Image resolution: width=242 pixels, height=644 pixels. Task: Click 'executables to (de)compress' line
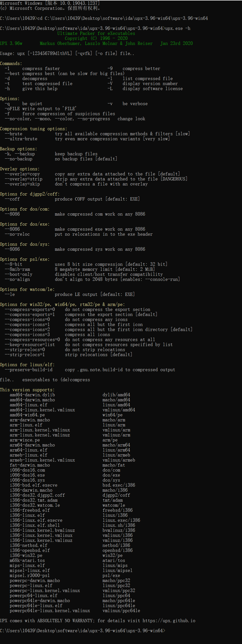tap(56, 380)
